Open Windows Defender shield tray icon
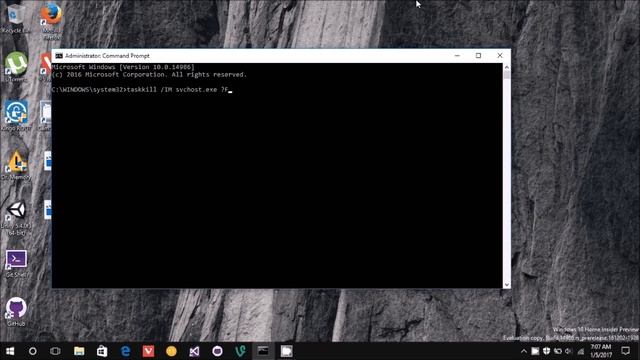Screen dimensions: 640x360 [546, 351]
